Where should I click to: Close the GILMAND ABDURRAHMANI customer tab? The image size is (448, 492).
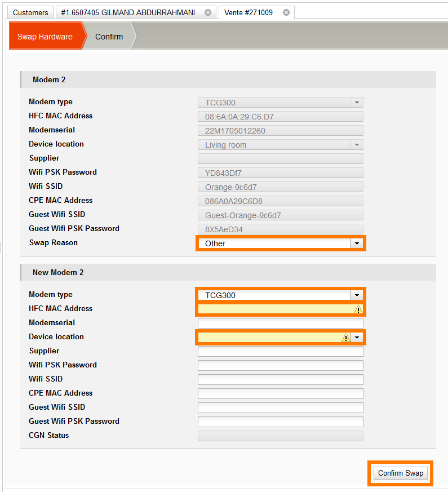coord(208,12)
